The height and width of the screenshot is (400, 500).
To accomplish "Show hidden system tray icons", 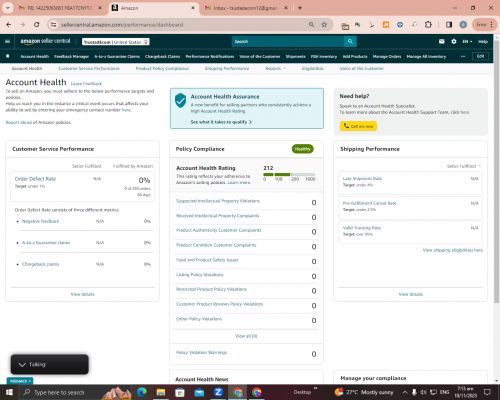I will 405,392.
